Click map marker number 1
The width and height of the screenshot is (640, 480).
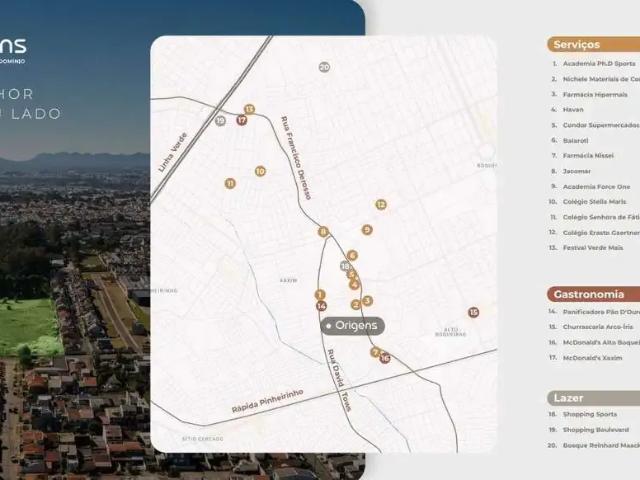pyautogui.click(x=320, y=294)
